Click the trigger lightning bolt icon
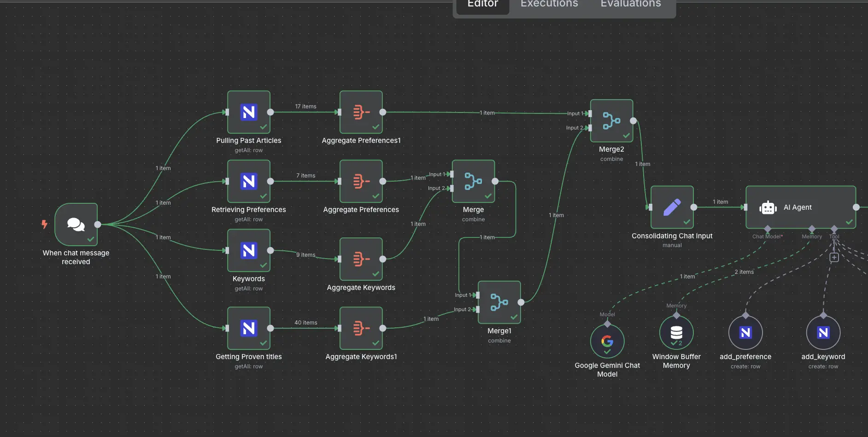 (44, 224)
